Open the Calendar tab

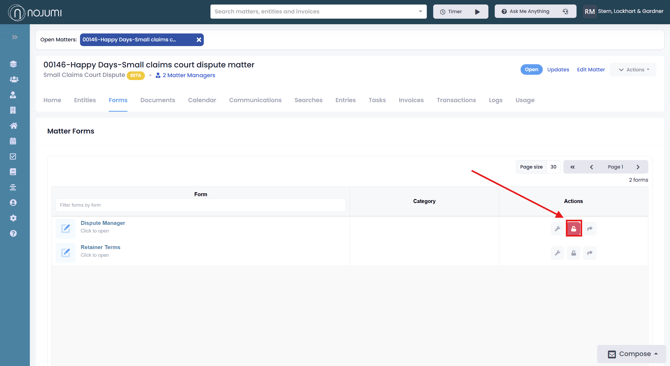click(202, 100)
